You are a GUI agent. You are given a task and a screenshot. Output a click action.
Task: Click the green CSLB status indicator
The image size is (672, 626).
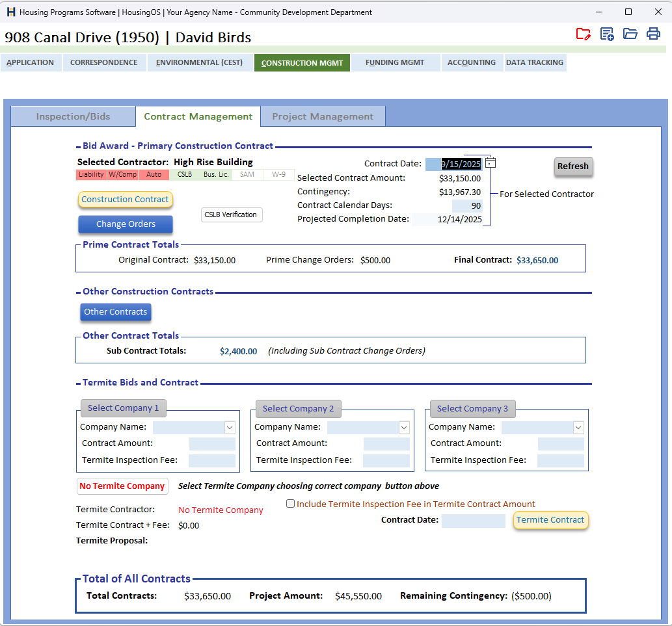pyautogui.click(x=185, y=175)
